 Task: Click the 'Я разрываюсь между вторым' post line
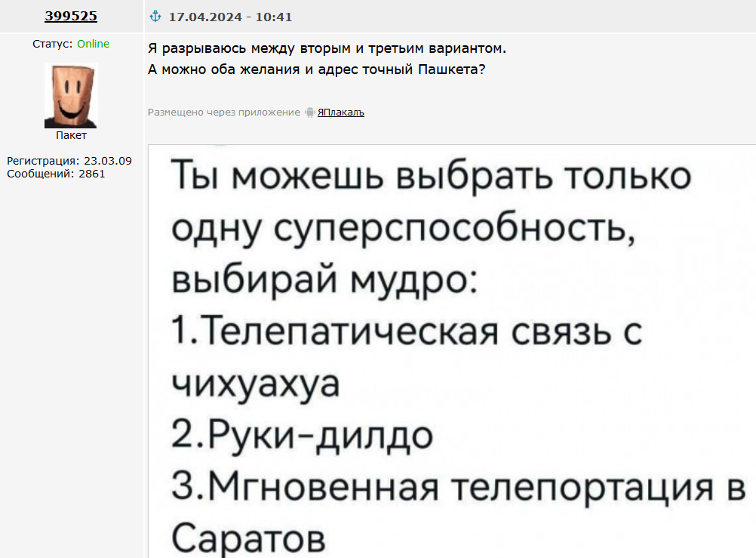pyautogui.click(x=327, y=49)
